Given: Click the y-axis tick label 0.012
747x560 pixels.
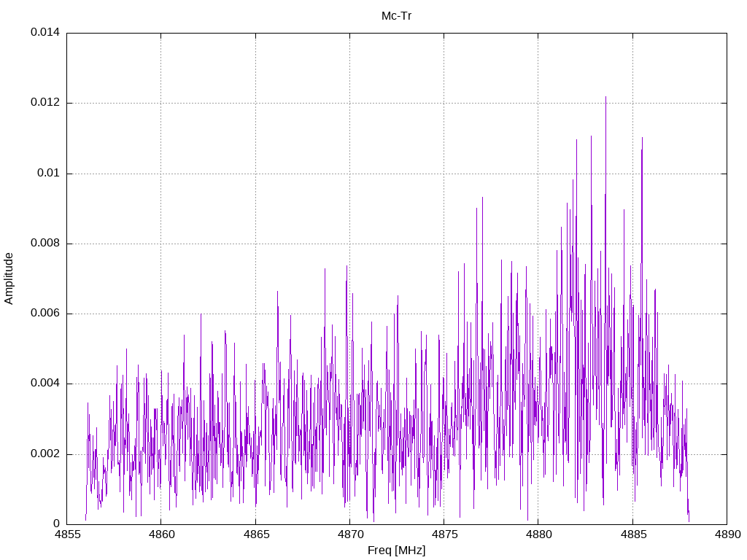Looking at the screenshot, I should [45, 102].
